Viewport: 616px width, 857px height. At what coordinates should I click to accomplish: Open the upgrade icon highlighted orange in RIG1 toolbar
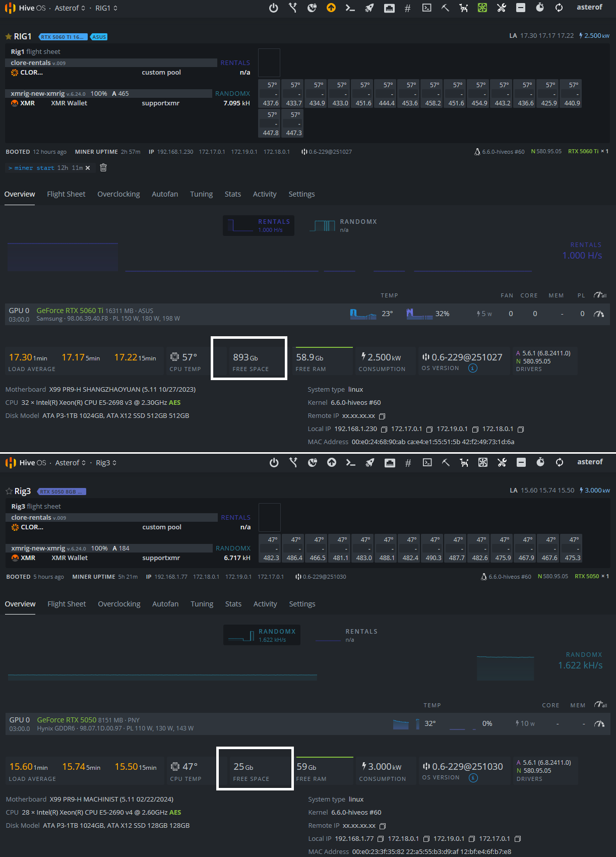(331, 8)
